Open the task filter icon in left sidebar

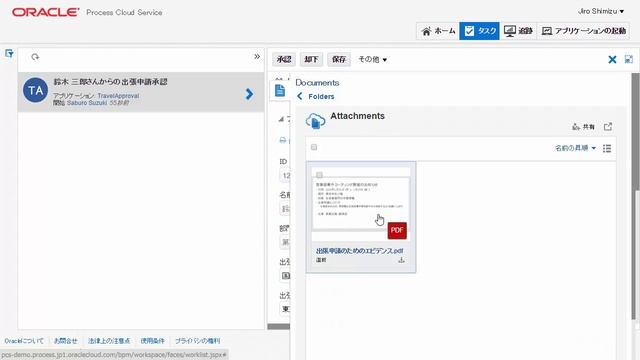pyautogui.click(x=9, y=53)
